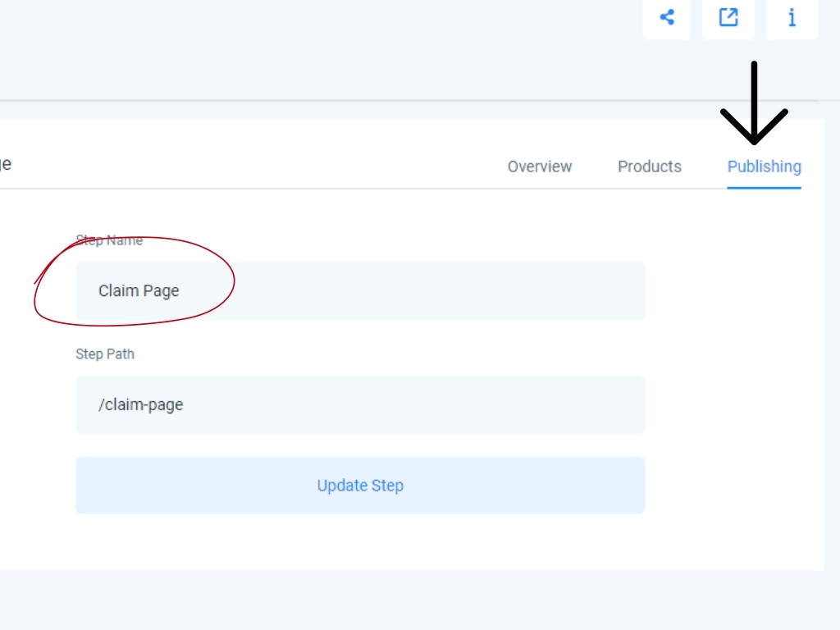
Task: Click the 'Claim Page' text in the field
Action: coord(139,291)
